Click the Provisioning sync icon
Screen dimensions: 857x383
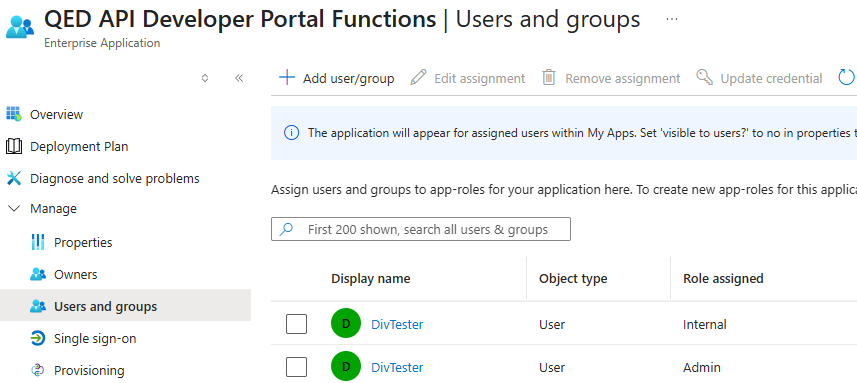(x=38, y=370)
